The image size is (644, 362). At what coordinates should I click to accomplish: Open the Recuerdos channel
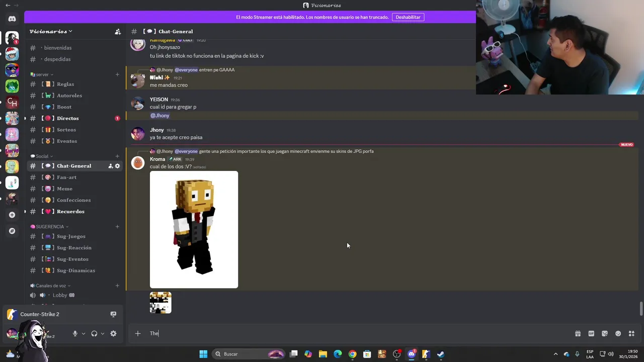pos(74,212)
